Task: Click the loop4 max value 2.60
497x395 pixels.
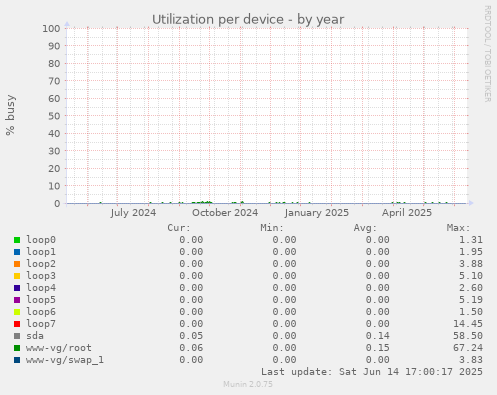Action: point(471,288)
